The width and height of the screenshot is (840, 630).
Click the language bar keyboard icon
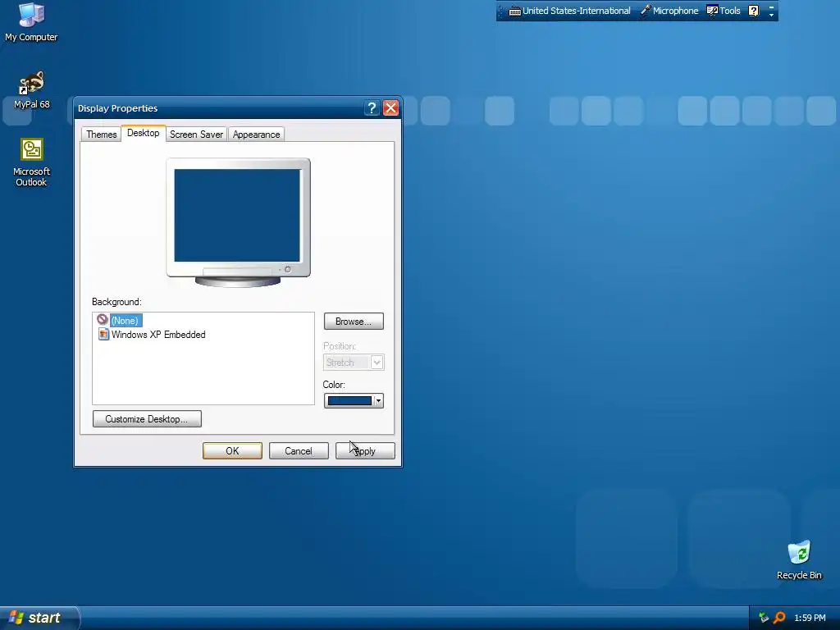[x=515, y=11]
